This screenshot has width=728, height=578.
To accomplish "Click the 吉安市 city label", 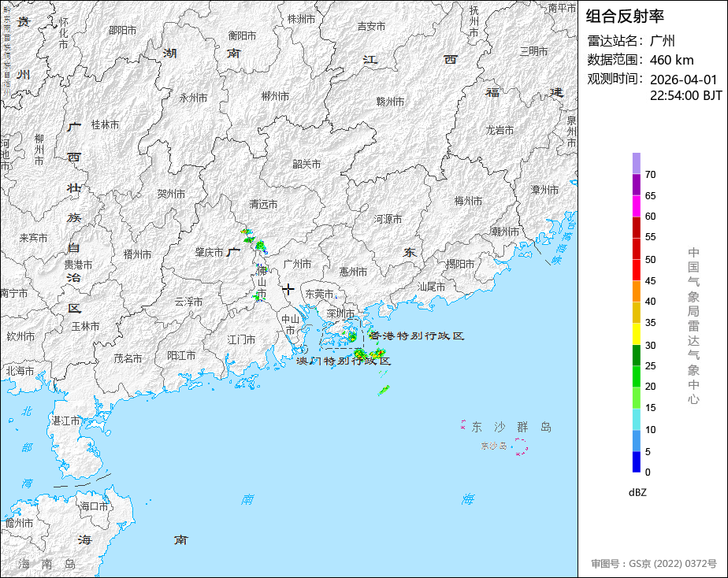I will [x=371, y=26].
